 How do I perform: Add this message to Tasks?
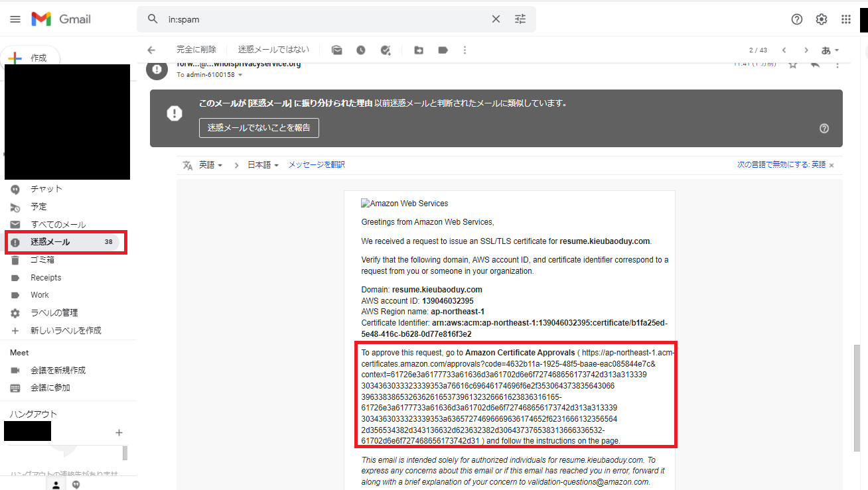click(x=386, y=50)
